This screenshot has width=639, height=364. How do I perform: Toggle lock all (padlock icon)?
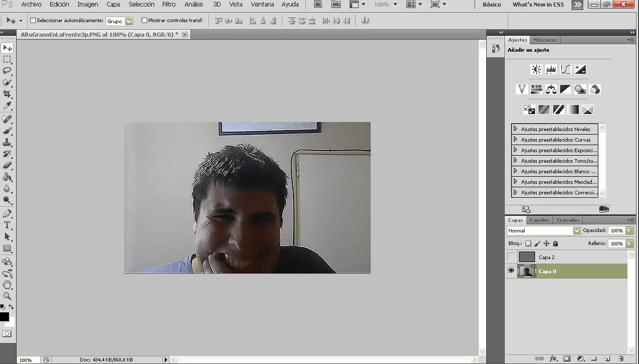pyautogui.click(x=555, y=244)
